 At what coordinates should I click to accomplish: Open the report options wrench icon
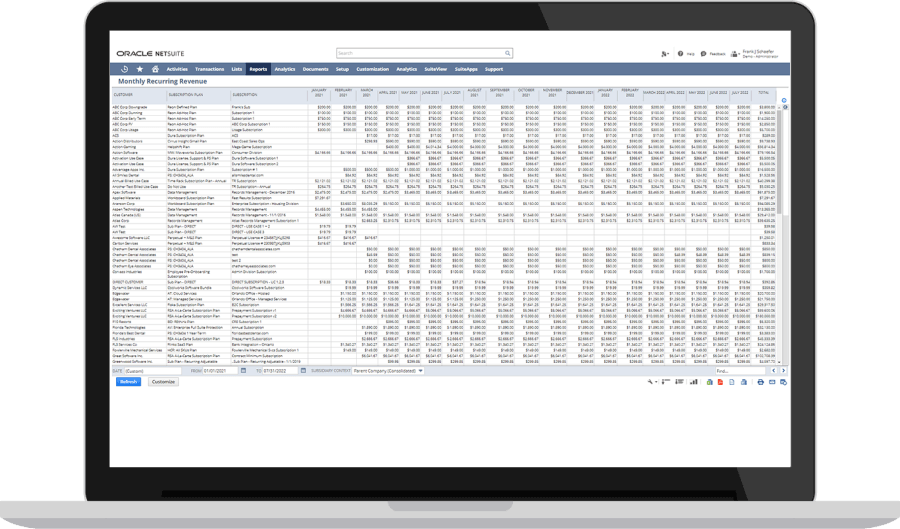coord(651,382)
